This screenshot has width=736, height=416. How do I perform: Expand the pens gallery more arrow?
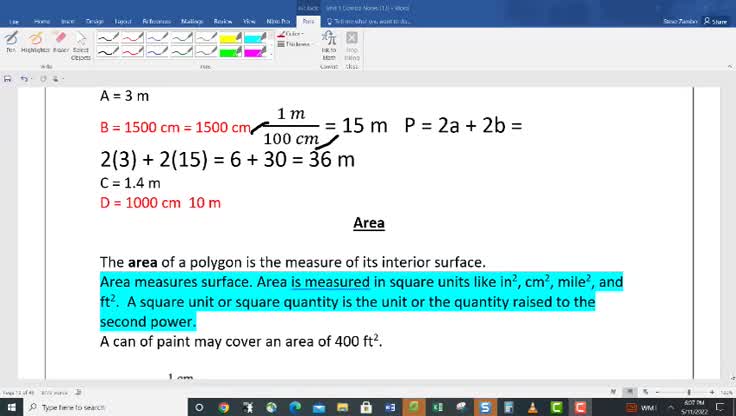click(271, 54)
